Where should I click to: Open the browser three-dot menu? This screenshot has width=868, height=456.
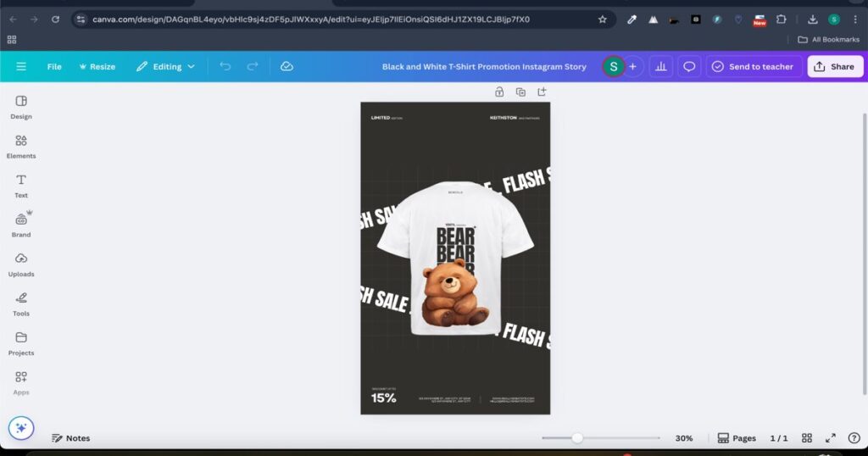pyautogui.click(x=854, y=19)
